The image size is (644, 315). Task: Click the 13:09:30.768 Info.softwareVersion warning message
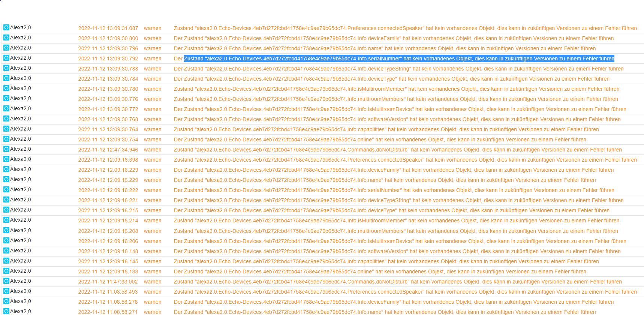(x=397, y=119)
